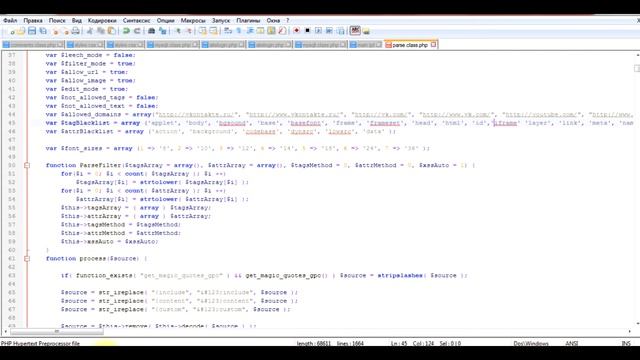Click the Print toolbar icon
The image size is (640, 360).
(76, 31)
